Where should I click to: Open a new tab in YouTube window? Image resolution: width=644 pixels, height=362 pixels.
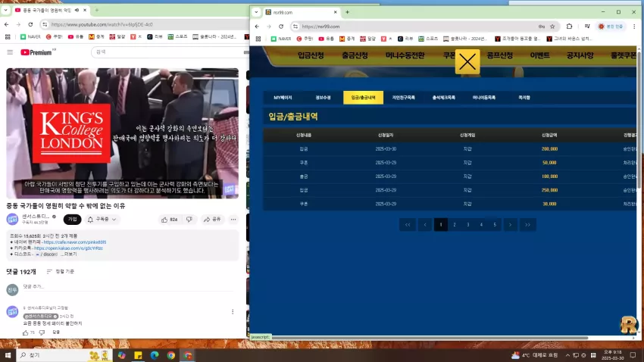97,10
